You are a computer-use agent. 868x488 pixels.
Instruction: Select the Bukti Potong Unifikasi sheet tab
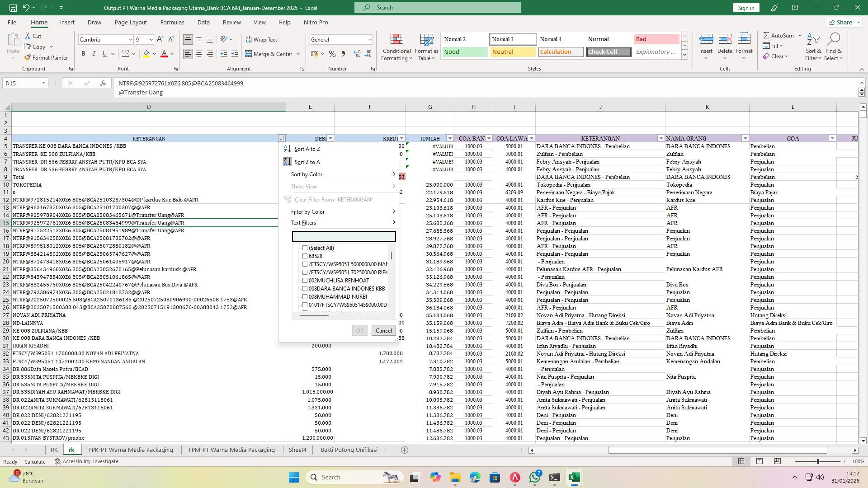coord(349,450)
